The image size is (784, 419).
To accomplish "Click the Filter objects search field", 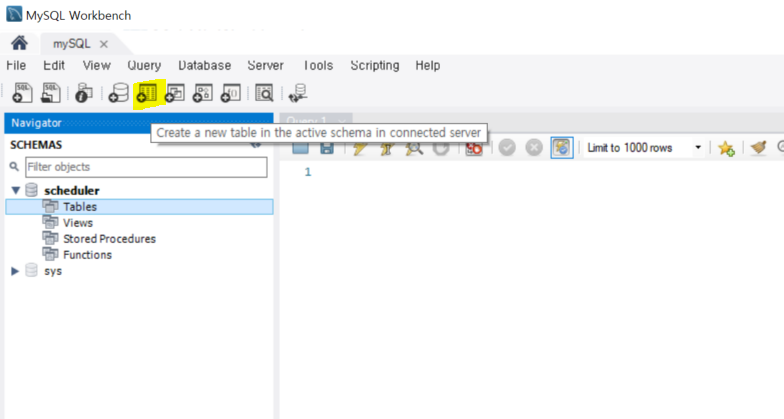I will 146,167.
